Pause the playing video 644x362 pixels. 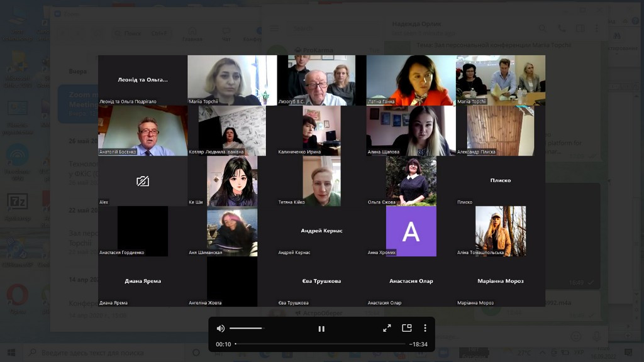tap(321, 328)
